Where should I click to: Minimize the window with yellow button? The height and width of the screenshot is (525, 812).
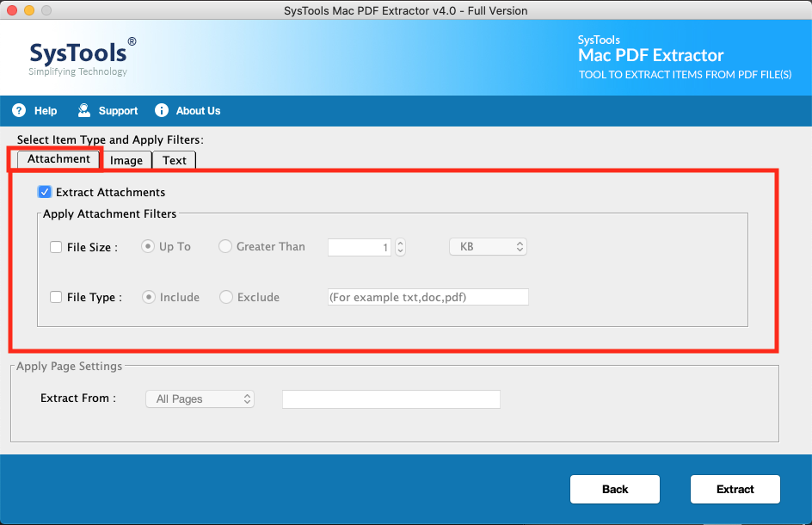(29, 10)
